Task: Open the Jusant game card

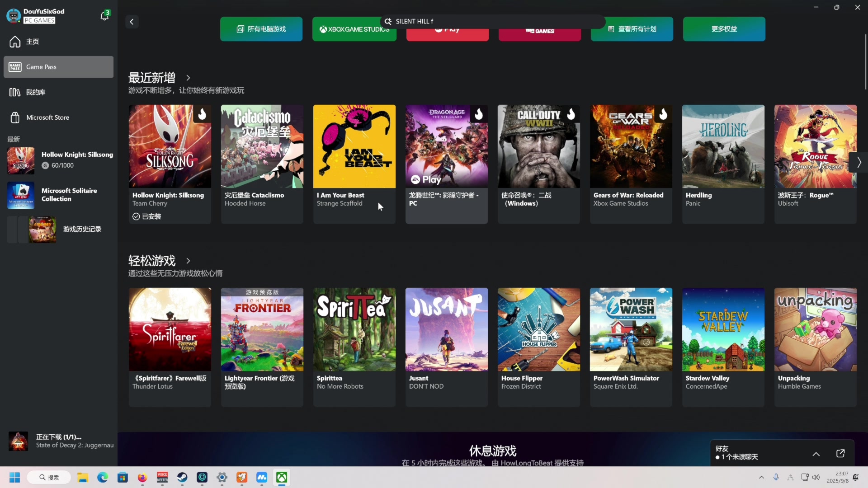Action: (447, 347)
